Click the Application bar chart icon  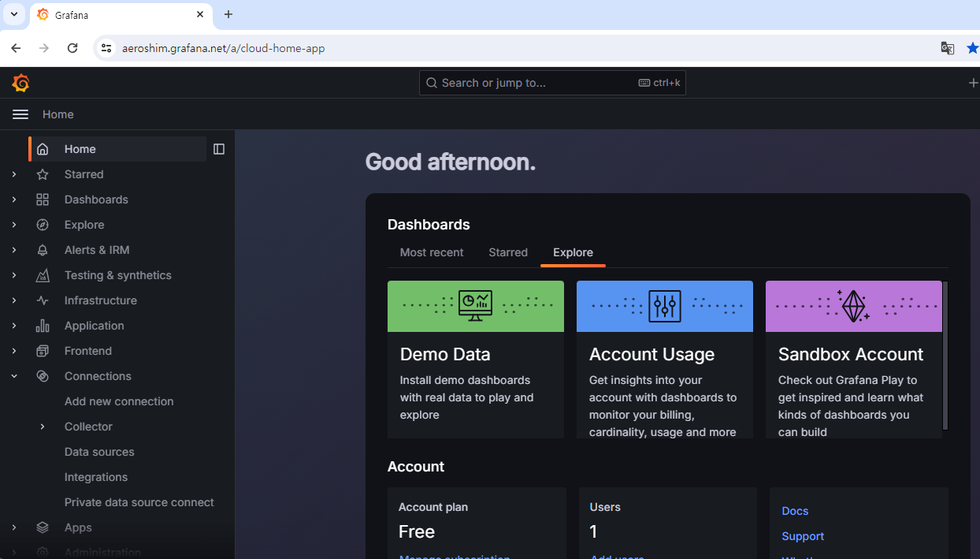point(43,326)
